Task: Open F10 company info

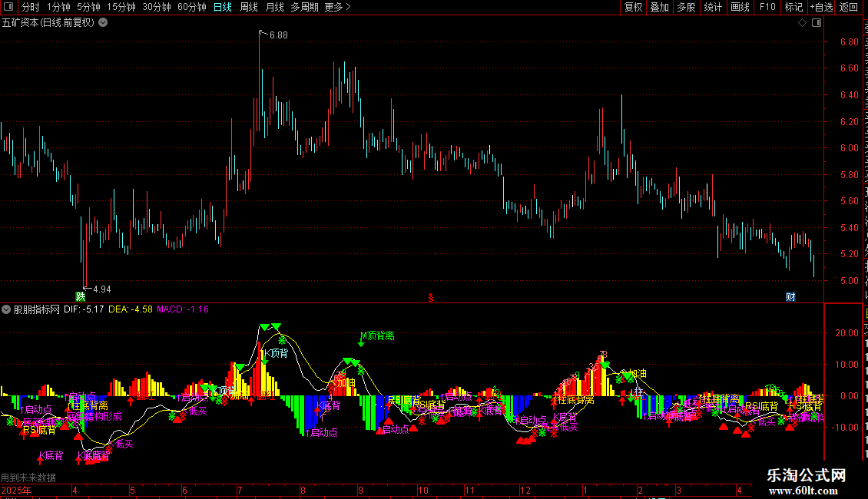Action: click(767, 7)
